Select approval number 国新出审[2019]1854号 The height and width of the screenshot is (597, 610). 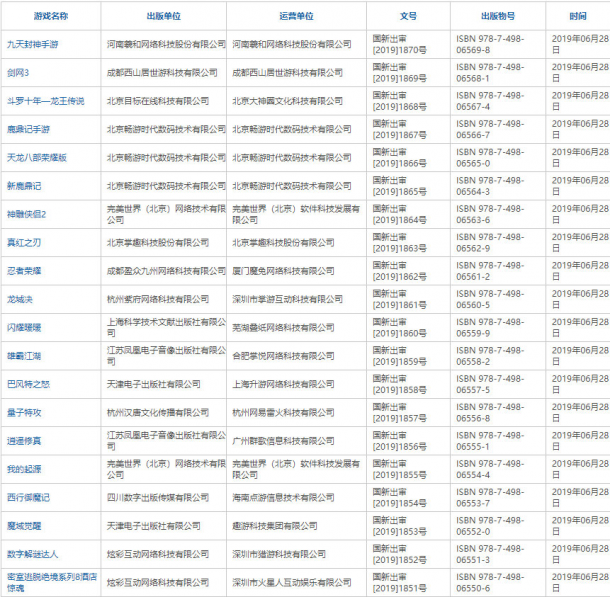400,497
